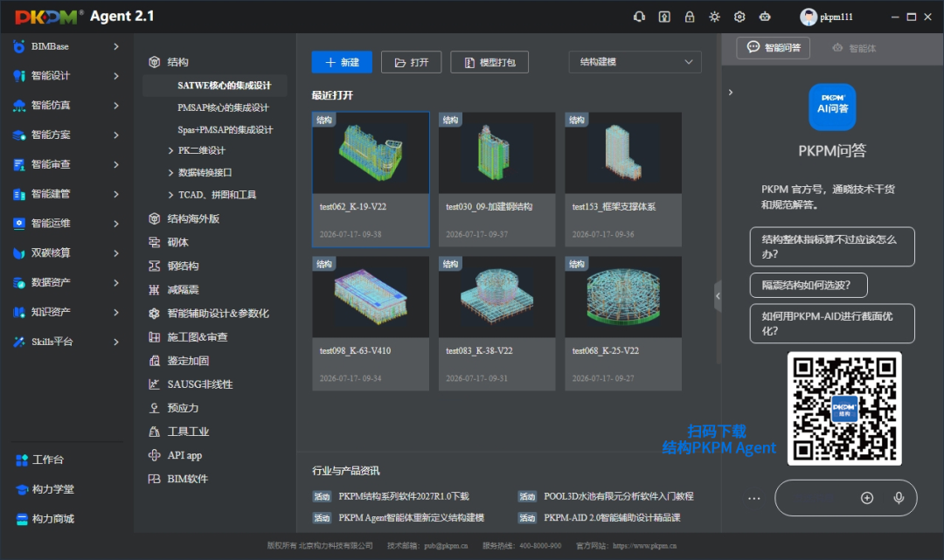Collapse the AI panel with side handle
The width and height of the screenshot is (944, 560).
coord(718,295)
